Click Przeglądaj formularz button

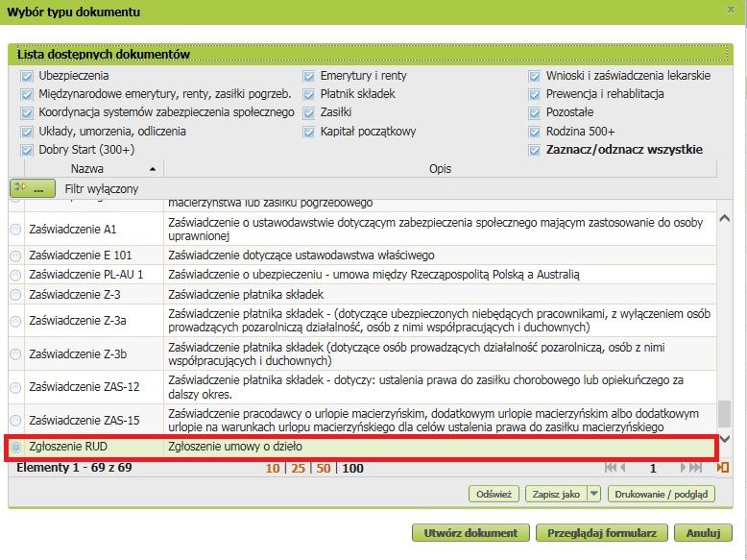(x=602, y=533)
